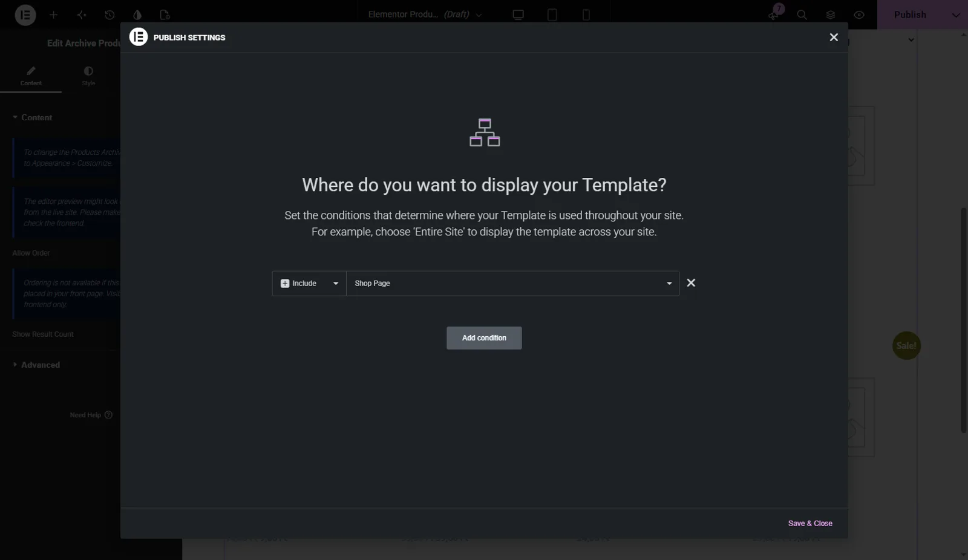Click the Elementor logo in top bar
The image size is (968, 560).
coord(25,15)
